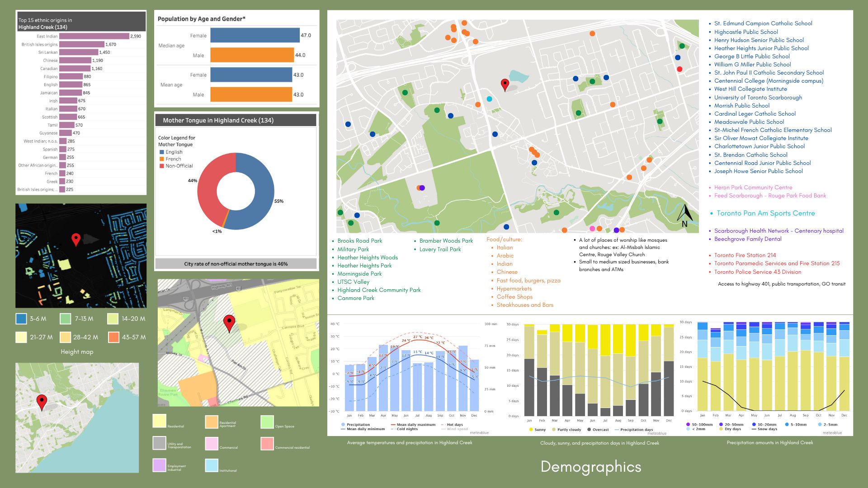Select the 43-57 M height legend swatch
Viewport: 868px width, 488px height.
pyautogui.click(x=113, y=337)
